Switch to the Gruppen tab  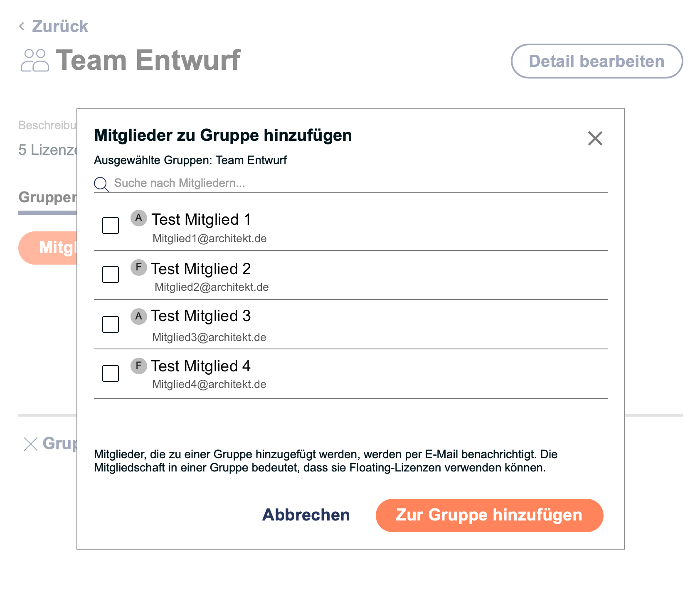tap(47, 197)
